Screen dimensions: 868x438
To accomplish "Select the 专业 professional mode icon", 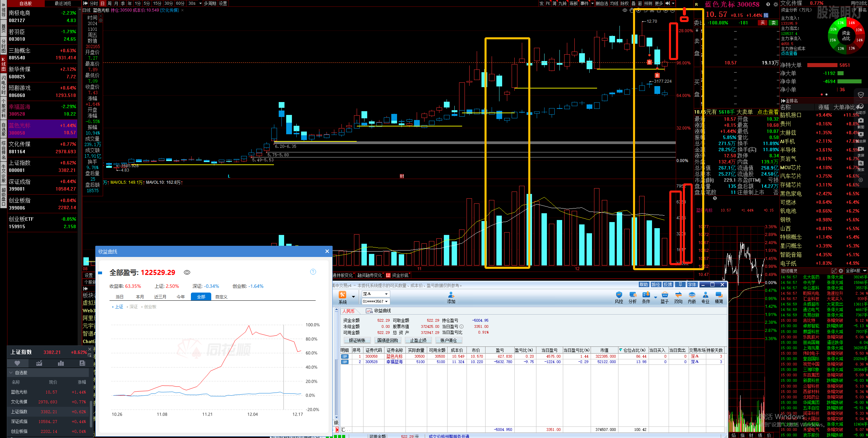I will [x=705, y=295].
